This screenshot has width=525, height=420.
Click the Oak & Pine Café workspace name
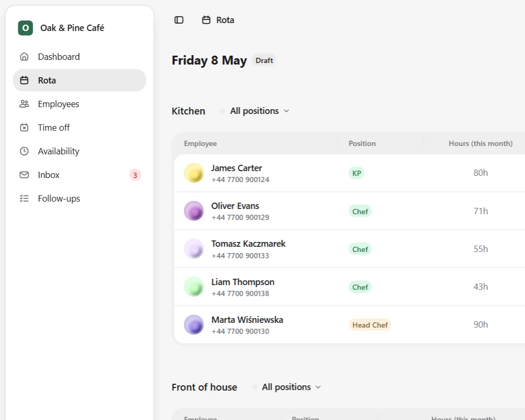point(72,28)
